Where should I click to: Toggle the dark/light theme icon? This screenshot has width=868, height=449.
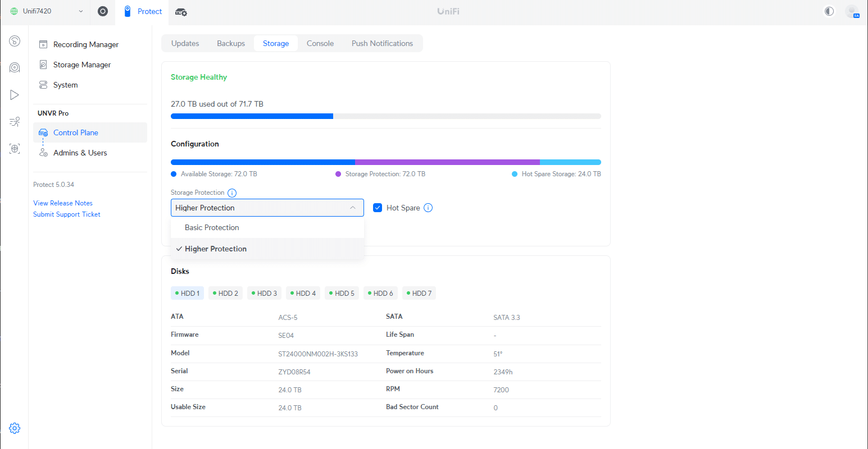(829, 11)
